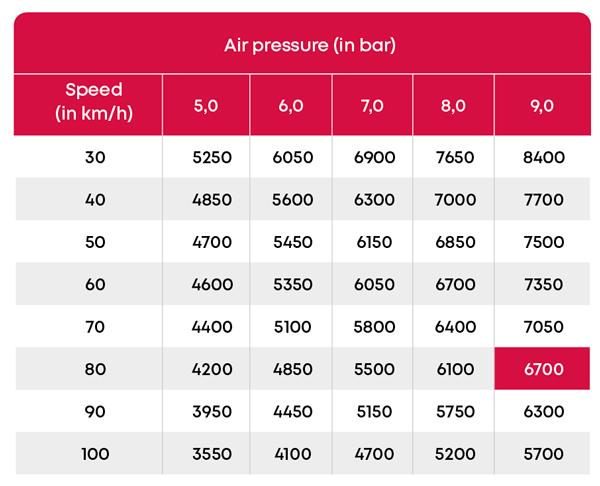This screenshot has width=600, height=486.
Task: Select the 5250 value cell
Action: (x=212, y=157)
